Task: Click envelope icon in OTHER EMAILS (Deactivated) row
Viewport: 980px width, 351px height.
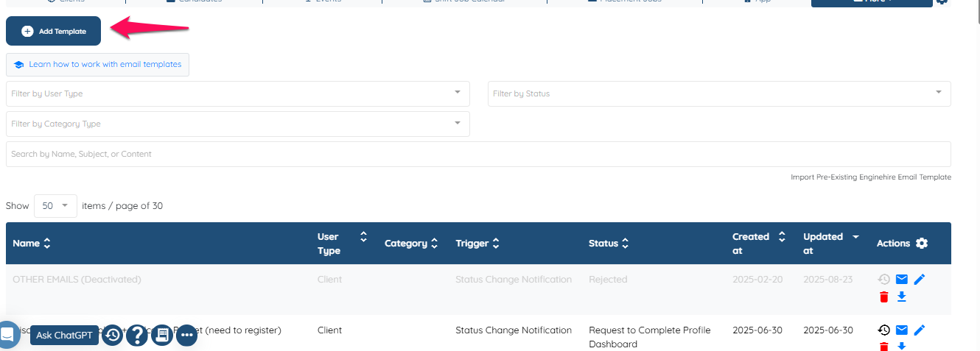Action: [902, 280]
